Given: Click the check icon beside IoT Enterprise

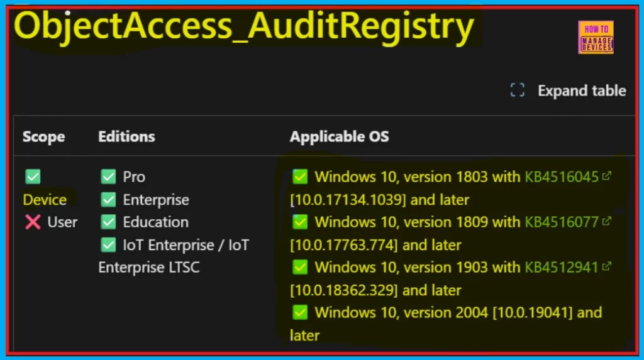Looking at the screenshot, I should [108, 245].
